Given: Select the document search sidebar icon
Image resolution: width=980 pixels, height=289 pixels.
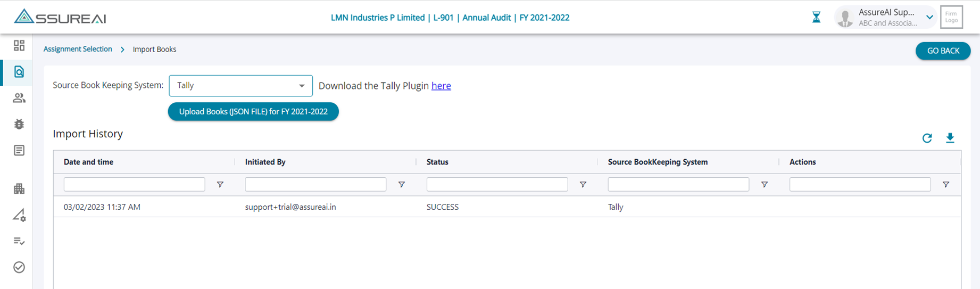Looking at the screenshot, I should (x=19, y=72).
